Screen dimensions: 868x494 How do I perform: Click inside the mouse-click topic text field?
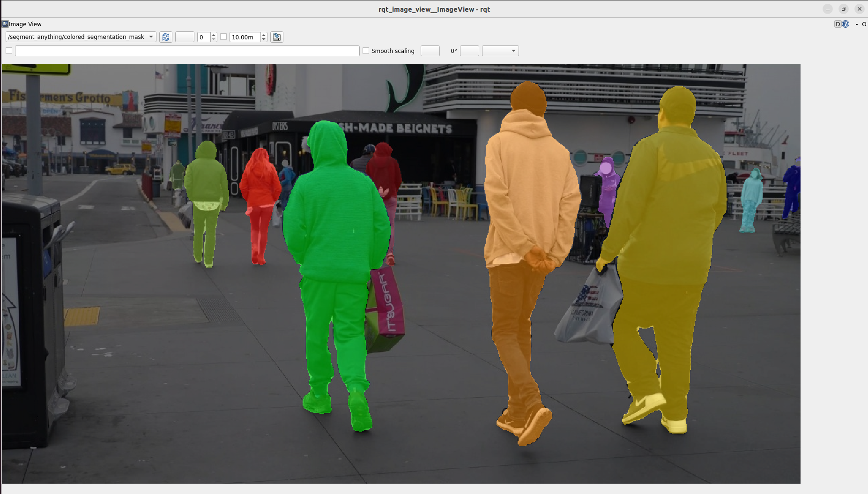[x=187, y=50]
